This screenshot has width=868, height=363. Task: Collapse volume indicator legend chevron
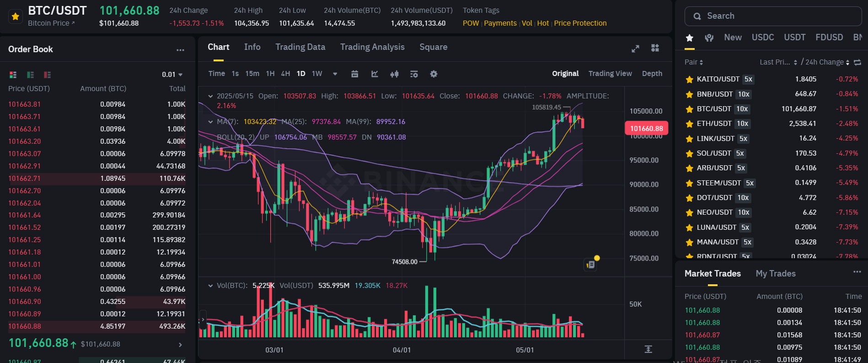click(x=210, y=286)
